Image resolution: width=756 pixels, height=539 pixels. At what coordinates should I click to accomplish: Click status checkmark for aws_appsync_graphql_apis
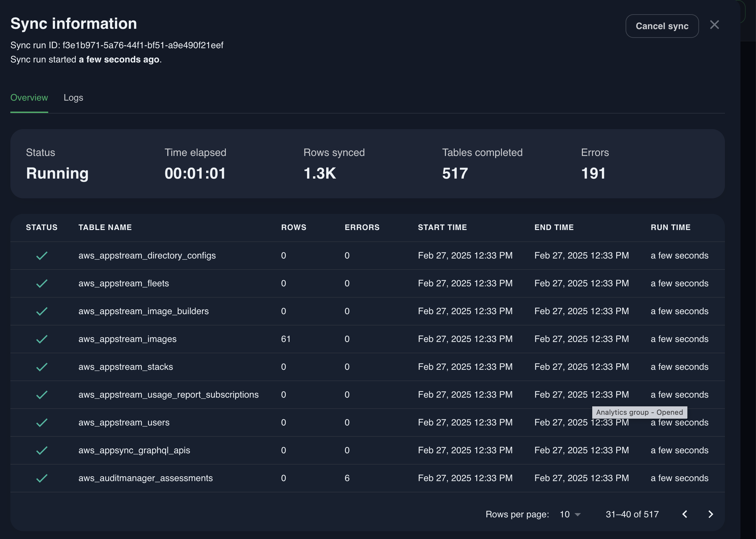point(42,450)
